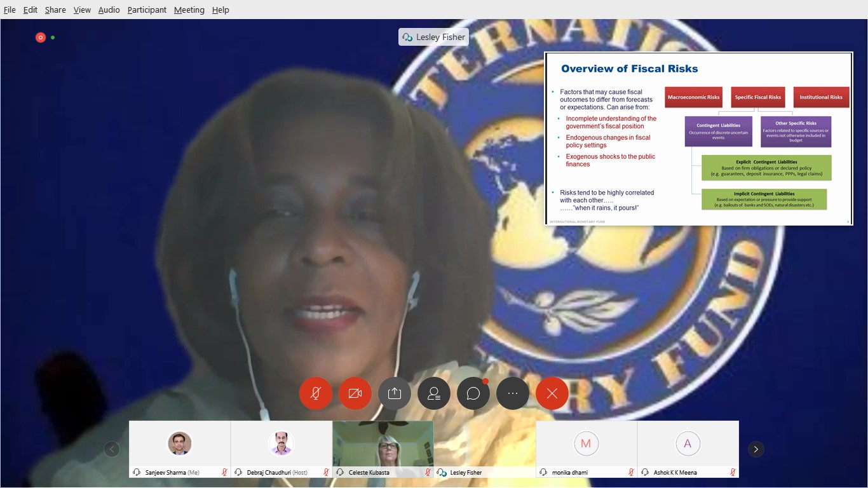Open the Participant menu
The height and width of the screenshot is (488, 868).
[x=147, y=10]
